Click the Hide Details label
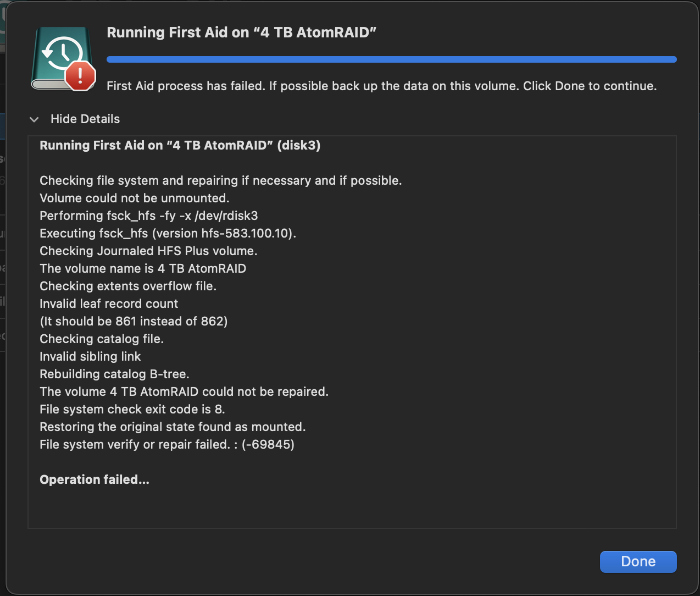 tap(85, 119)
